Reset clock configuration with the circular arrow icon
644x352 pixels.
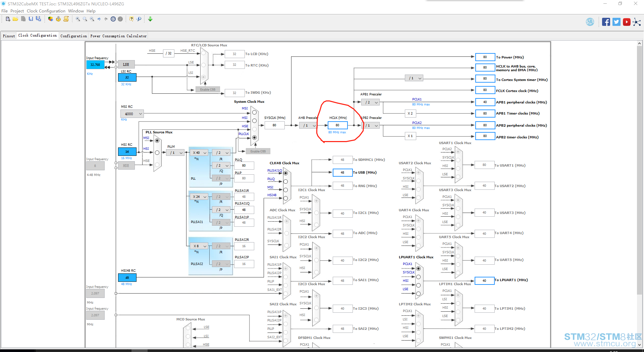pyautogui.click(x=113, y=19)
